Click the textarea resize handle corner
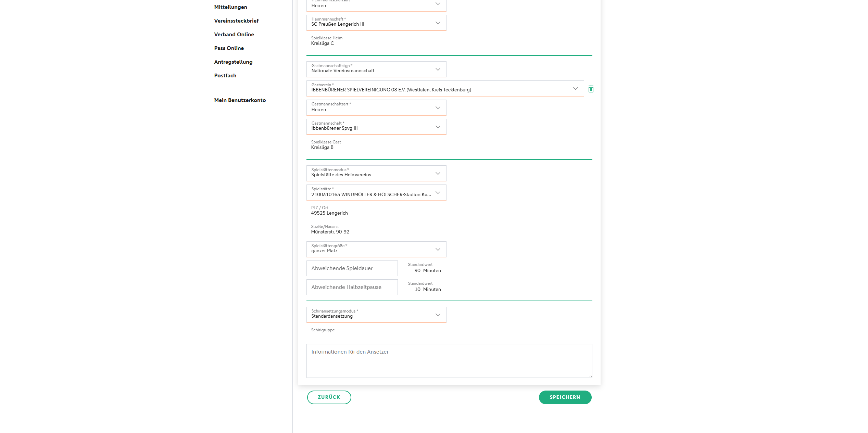The height and width of the screenshot is (433, 868). 590,376
